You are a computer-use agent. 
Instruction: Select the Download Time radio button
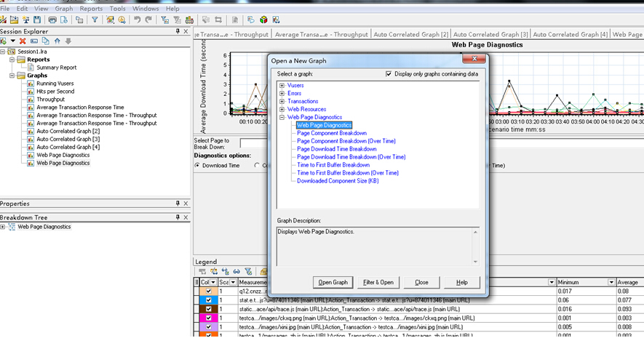click(197, 165)
